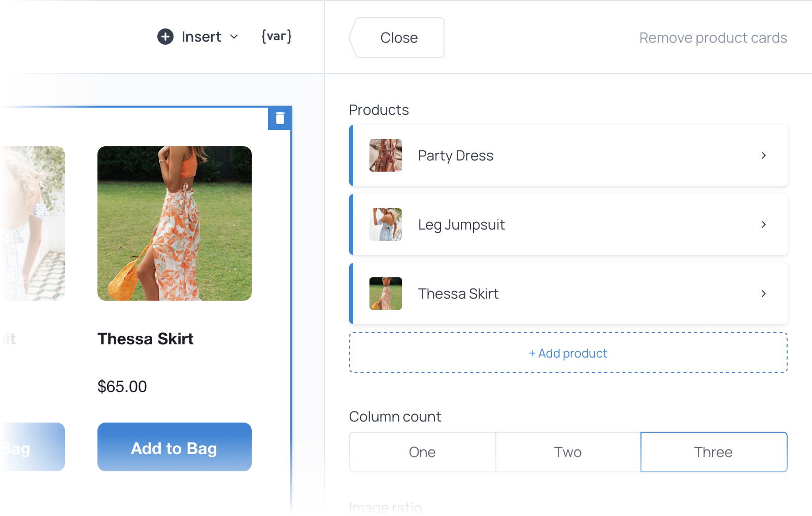
Task: Select Two column layout
Action: (x=567, y=451)
